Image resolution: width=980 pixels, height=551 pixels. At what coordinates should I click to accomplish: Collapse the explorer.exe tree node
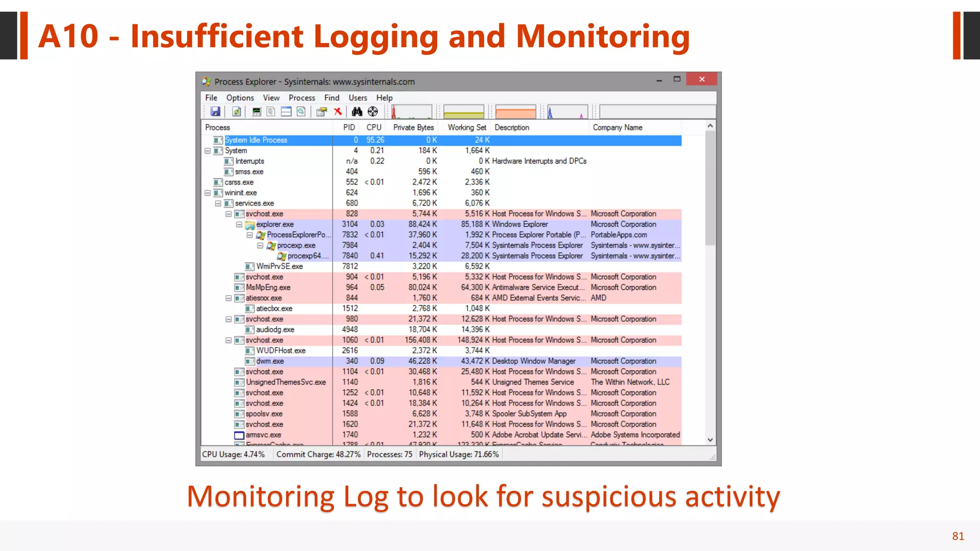pyautogui.click(x=239, y=224)
